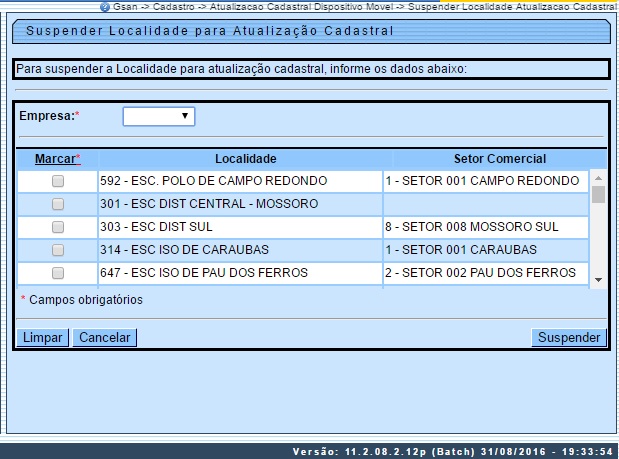Select checkbox for 647 - ESC ISO DE PAU DOS FERROS

pos(58,273)
